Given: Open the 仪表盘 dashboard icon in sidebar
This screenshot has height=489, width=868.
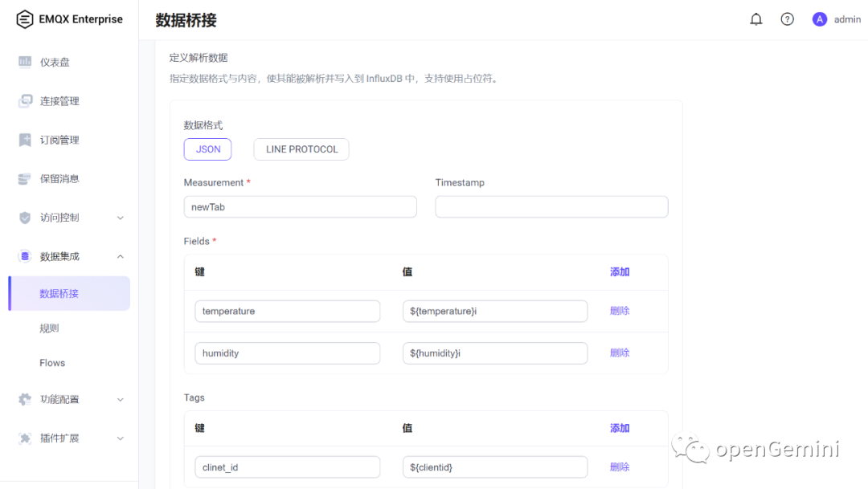Looking at the screenshot, I should pyautogui.click(x=27, y=62).
